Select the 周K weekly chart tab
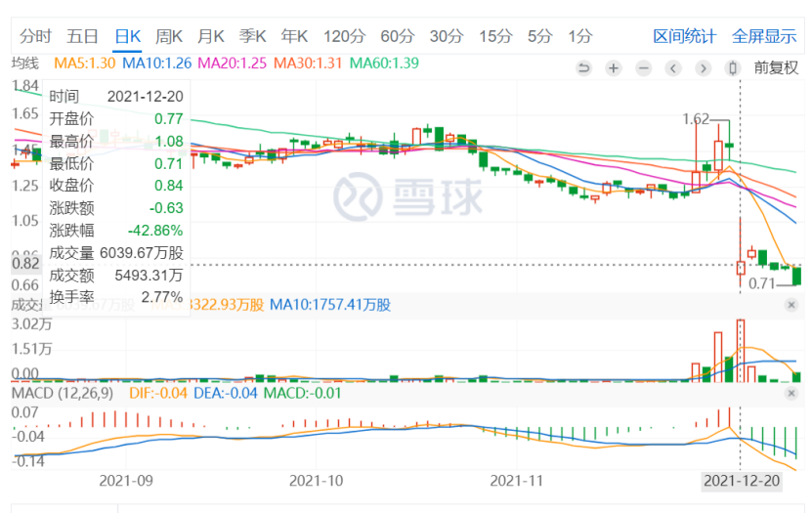812x514 pixels. (169, 36)
